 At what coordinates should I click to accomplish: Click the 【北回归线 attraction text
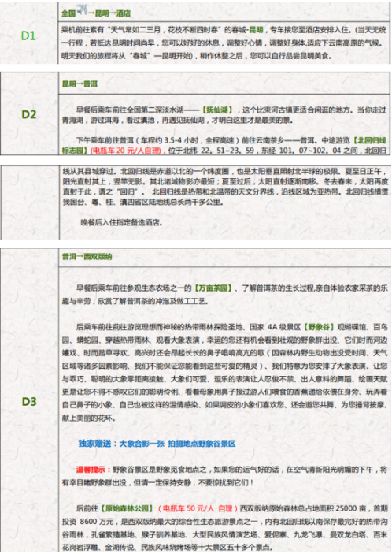[369, 140]
